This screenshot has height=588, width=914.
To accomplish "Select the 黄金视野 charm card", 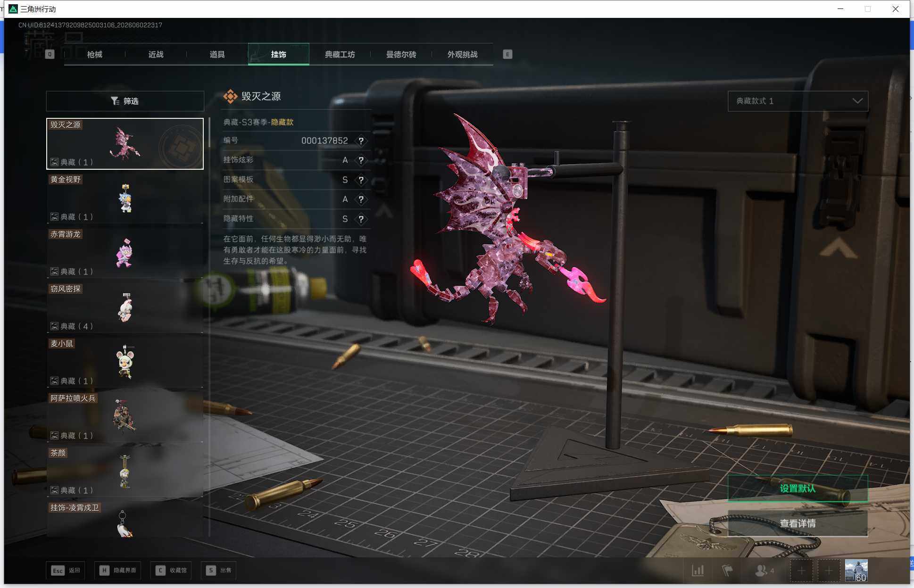I will (x=125, y=199).
